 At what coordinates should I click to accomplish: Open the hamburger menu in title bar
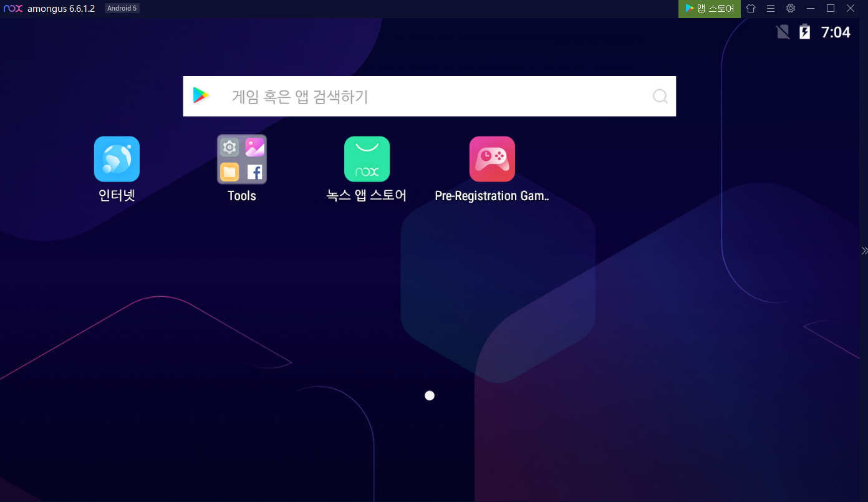click(771, 8)
